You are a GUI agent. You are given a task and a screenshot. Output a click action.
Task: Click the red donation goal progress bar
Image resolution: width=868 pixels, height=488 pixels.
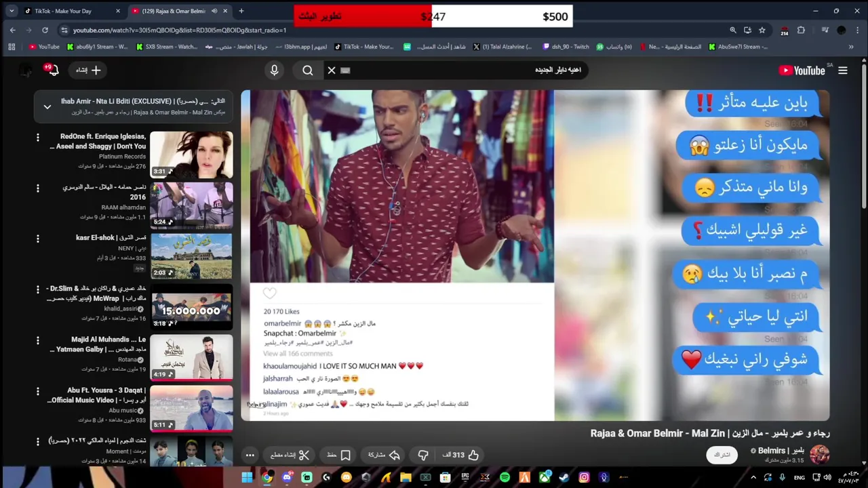[363, 16]
